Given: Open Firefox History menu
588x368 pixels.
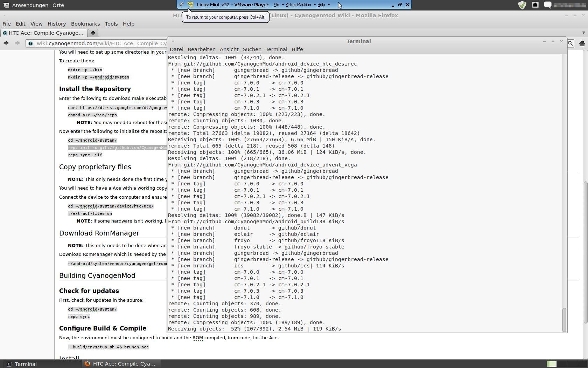Looking at the screenshot, I should (x=57, y=24).
